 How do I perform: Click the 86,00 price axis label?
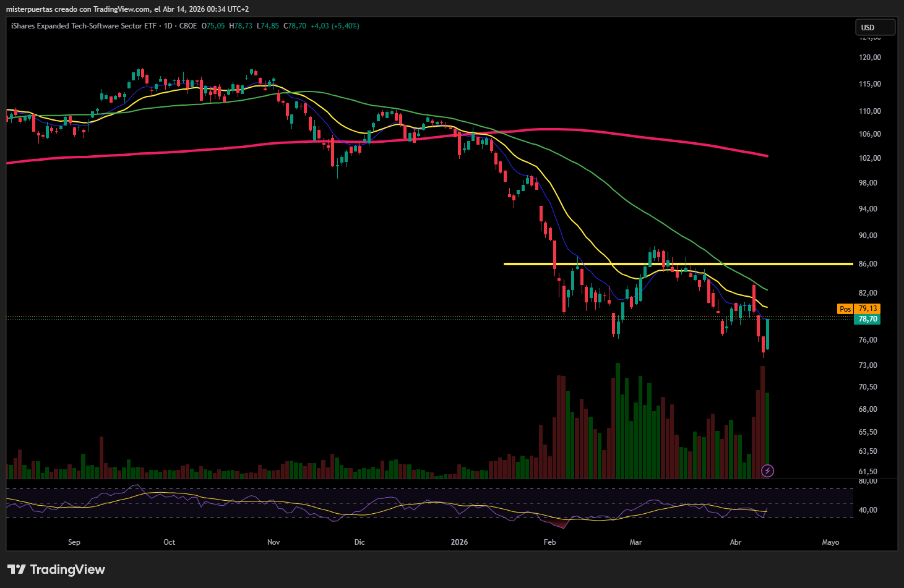click(868, 264)
